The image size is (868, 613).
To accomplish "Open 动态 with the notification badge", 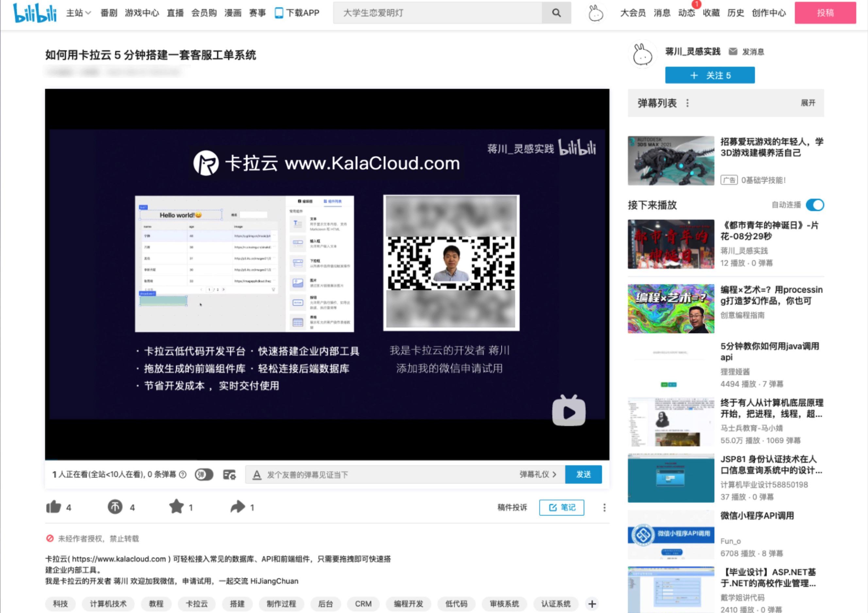I will point(687,13).
